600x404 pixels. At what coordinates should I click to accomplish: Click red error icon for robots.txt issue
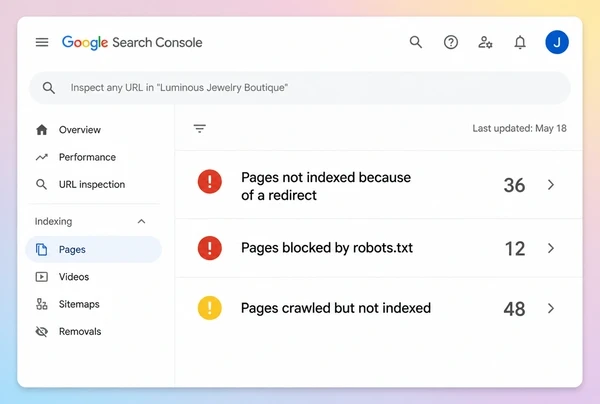tap(210, 248)
